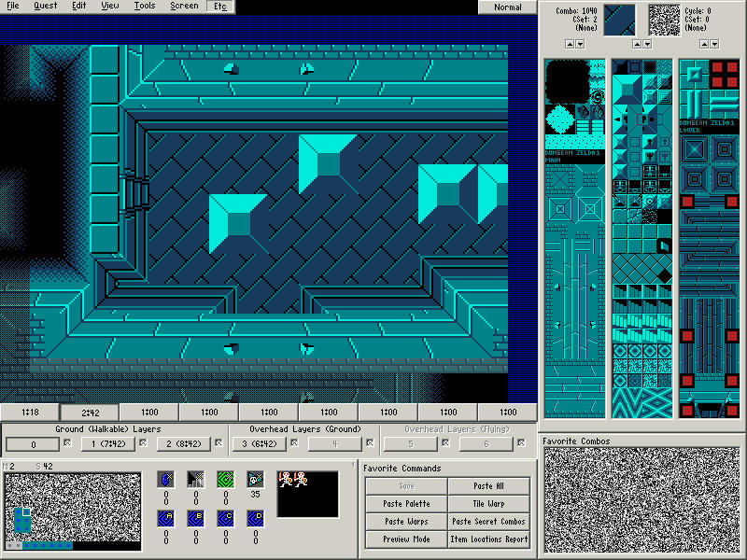
Task: Toggle visibility checkbox for layer 3 (6:42)
Action: [294, 442]
